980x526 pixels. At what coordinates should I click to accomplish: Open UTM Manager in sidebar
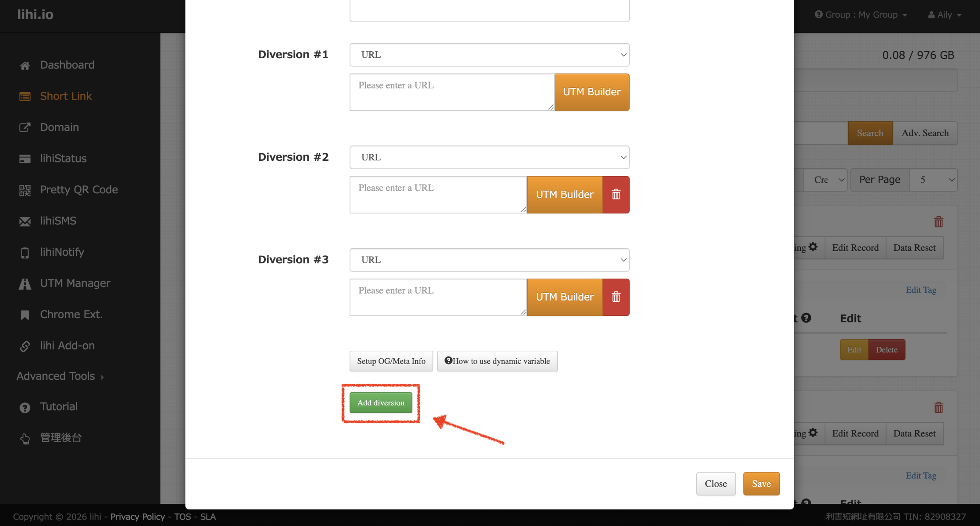coord(75,283)
